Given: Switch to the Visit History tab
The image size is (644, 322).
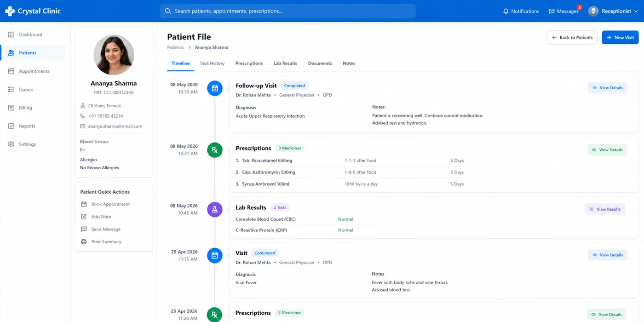Looking at the screenshot, I should 212,63.
